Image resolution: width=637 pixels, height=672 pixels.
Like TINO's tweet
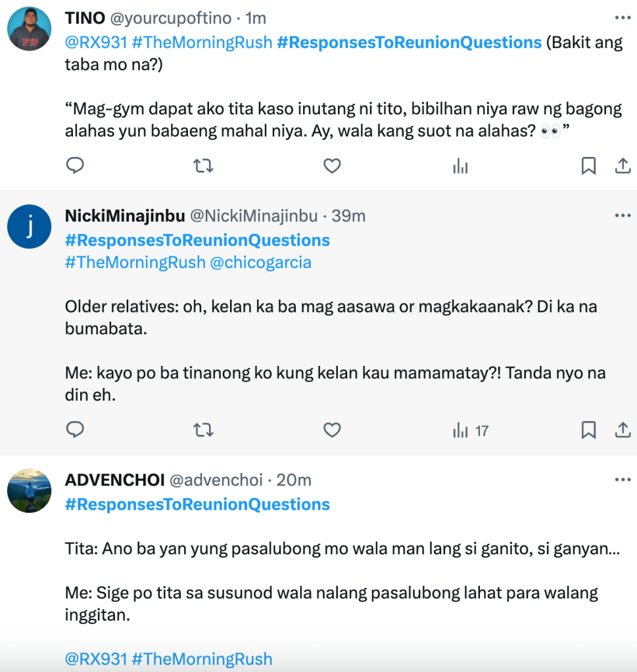point(332,166)
